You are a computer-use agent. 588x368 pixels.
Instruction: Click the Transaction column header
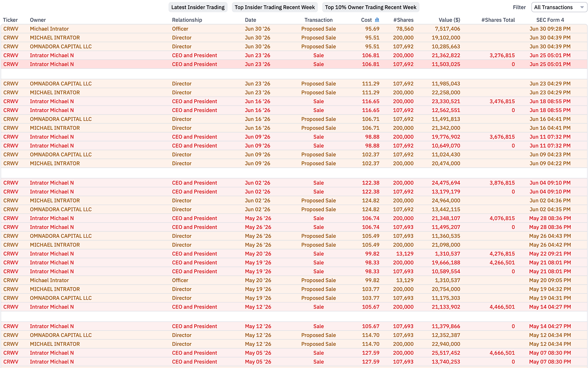click(319, 20)
